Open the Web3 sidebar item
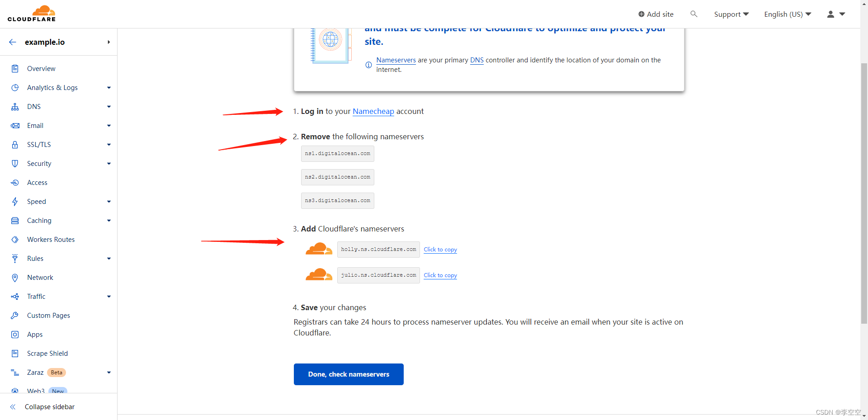This screenshot has width=868, height=420. [36, 391]
